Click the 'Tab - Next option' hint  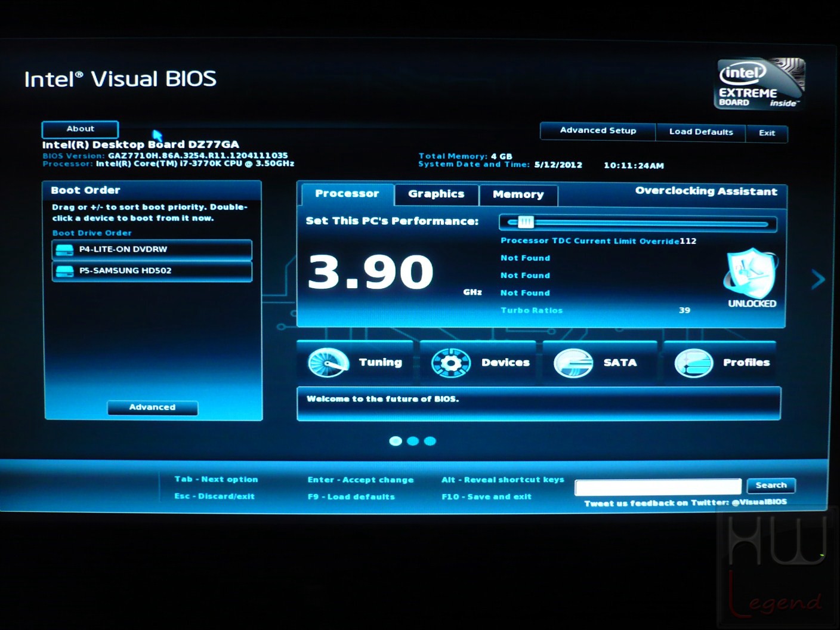point(216,479)
